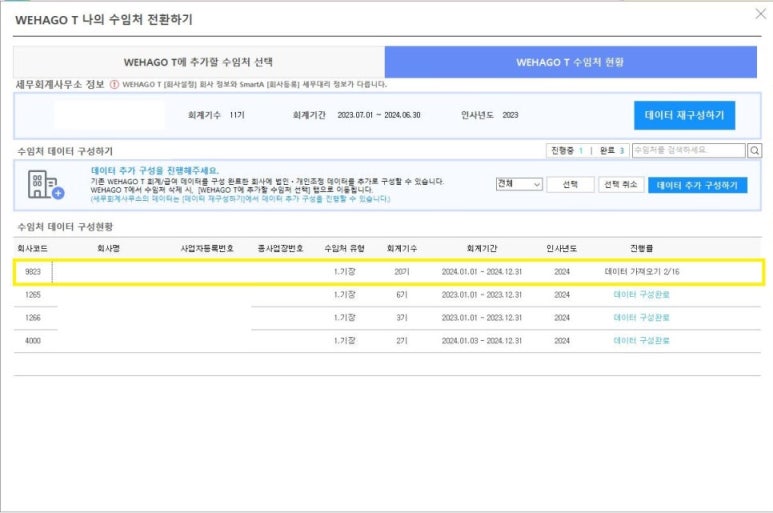Viewport: 773px width, 513px height.
Task: Click the 선택 취소 button
Action: pyautogui.click(x=621, y=184)
